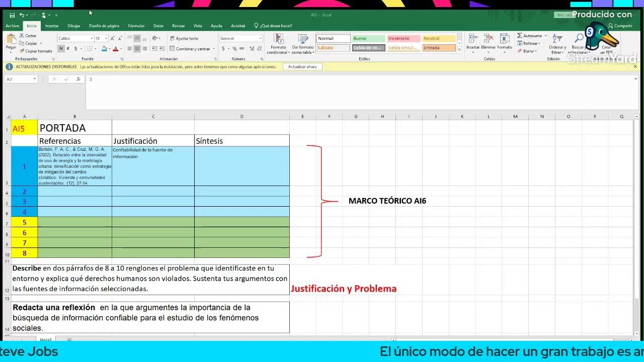
Task: Increase font size with the large A icon
Action: [x=113, y=38]
